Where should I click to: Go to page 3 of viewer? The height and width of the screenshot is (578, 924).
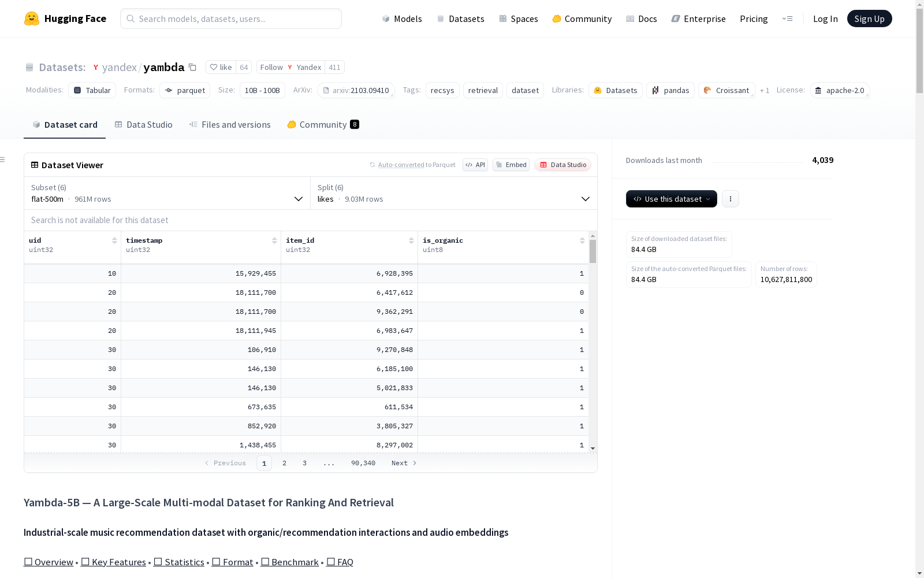pos(304,463)
